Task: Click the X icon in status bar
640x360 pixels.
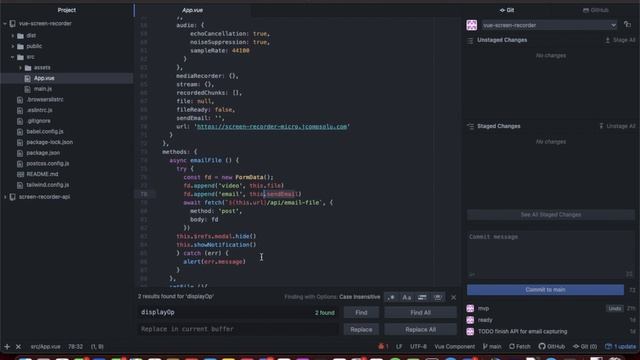Action: click(18, 347)
